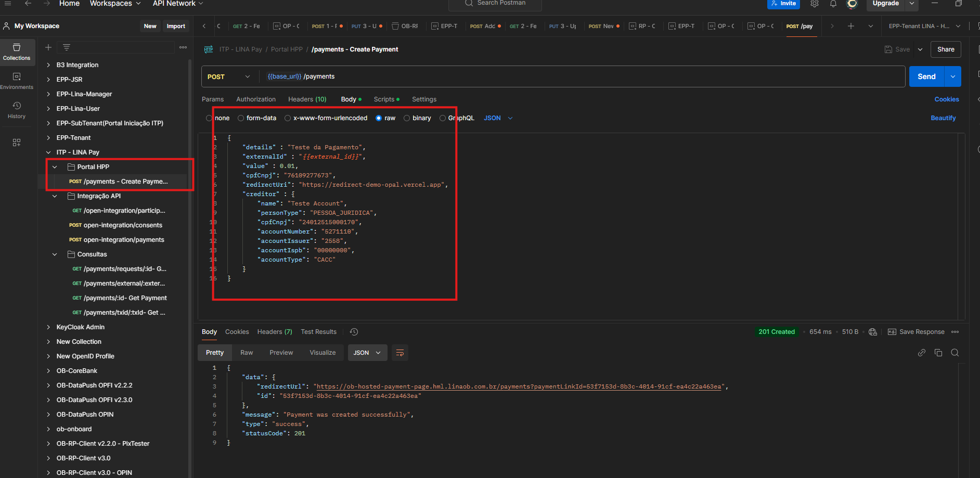The image size is (980, 478).
Task: Click the plus icon to create collection
Action: tap(48, 47)
